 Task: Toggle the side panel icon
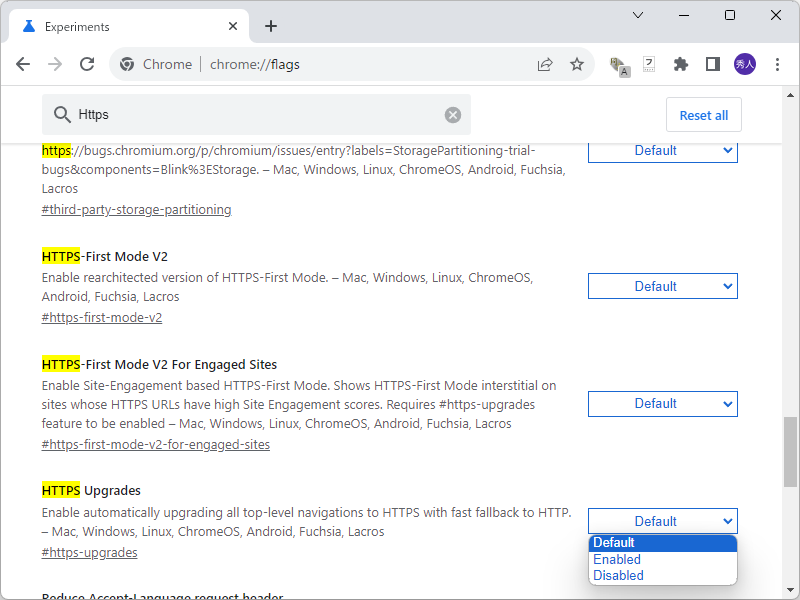tap(712, 64)
